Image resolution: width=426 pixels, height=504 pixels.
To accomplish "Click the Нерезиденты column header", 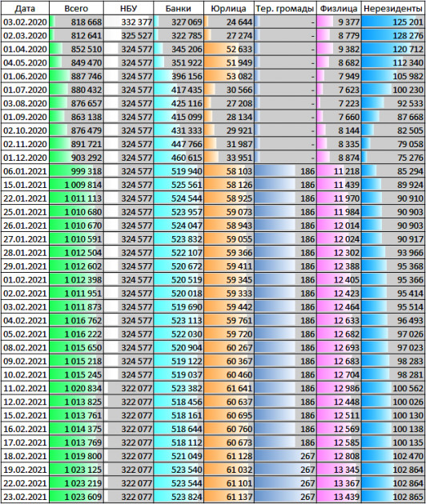I will (x=393, y=8).
